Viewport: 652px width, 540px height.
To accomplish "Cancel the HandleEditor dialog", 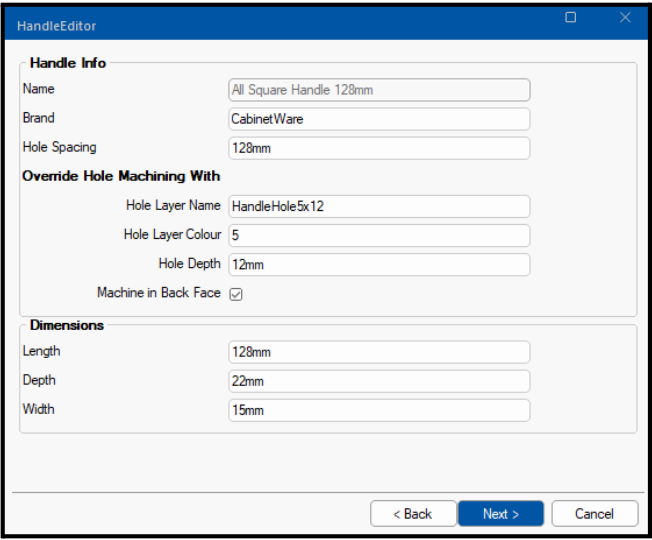I will pyautogui.click(x=594, y=514).
